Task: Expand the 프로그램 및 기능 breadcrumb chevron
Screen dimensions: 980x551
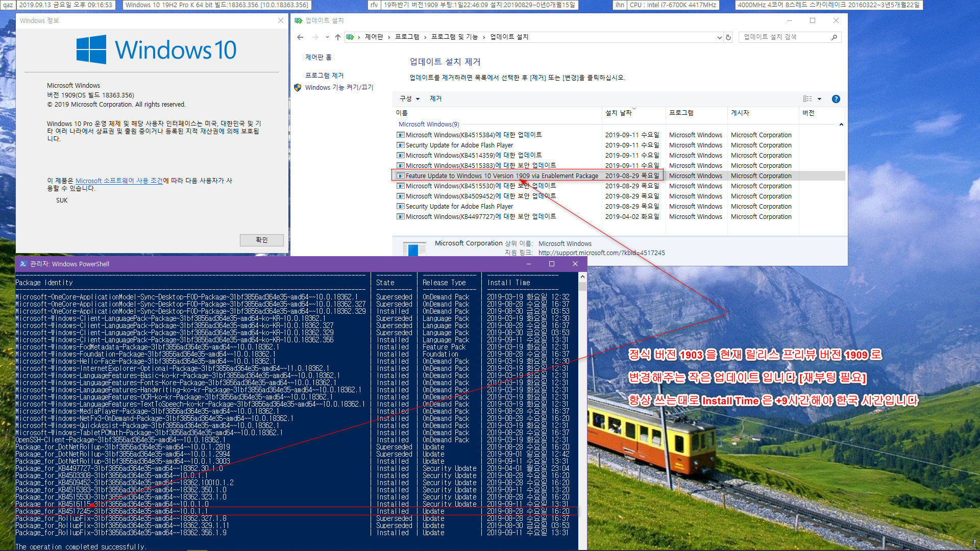Action: (484, 37)
